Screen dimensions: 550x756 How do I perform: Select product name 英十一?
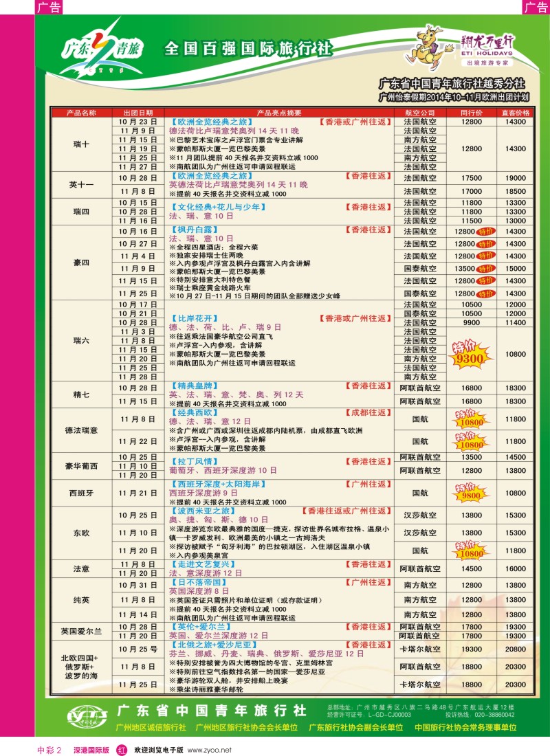81,185
